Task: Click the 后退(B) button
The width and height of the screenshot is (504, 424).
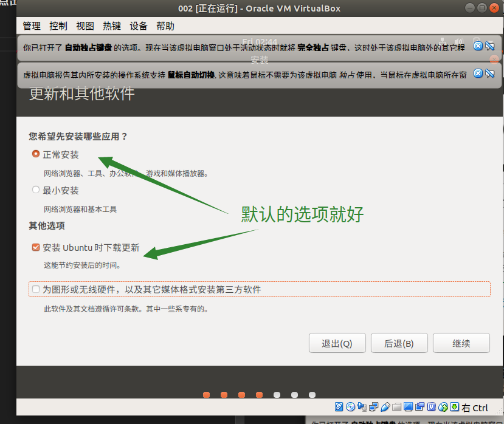Action: pos(399,343)
